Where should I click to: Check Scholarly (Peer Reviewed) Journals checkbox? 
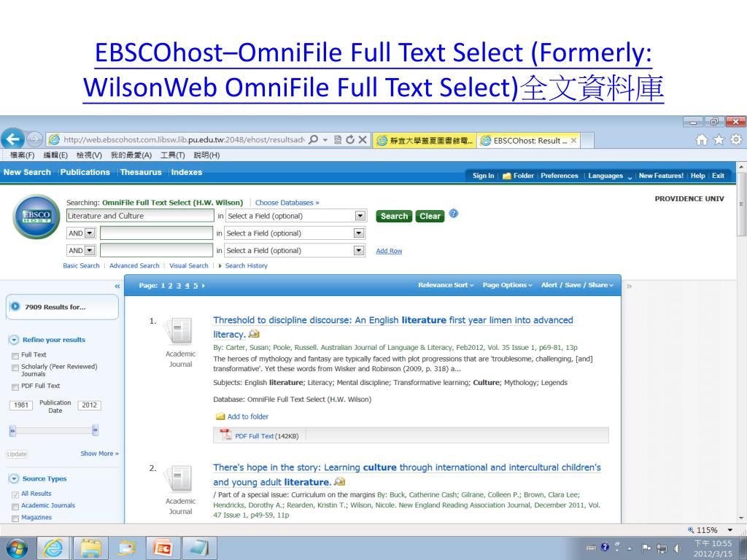point(15,367)
